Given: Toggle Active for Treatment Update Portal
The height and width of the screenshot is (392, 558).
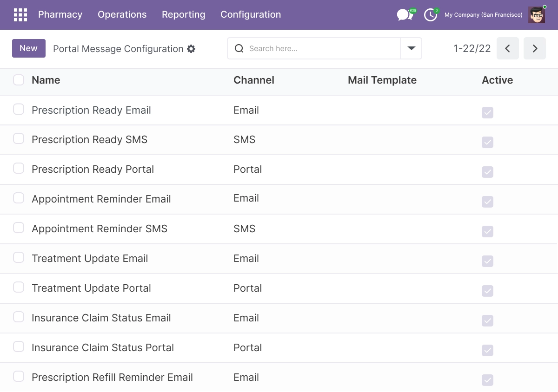Looking at the screenshot, I should click(x=487, y=291).
